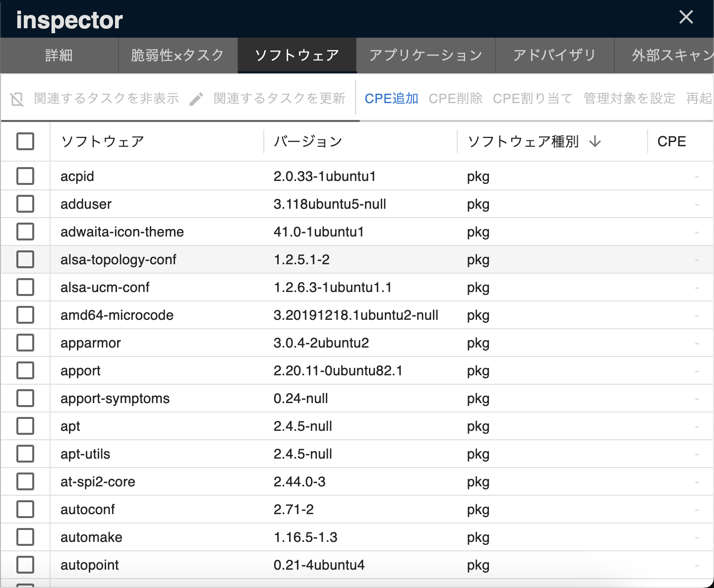Tick the apport-symptoms checkbox
The image size is (714, 588).
click(x=25, y=398)
